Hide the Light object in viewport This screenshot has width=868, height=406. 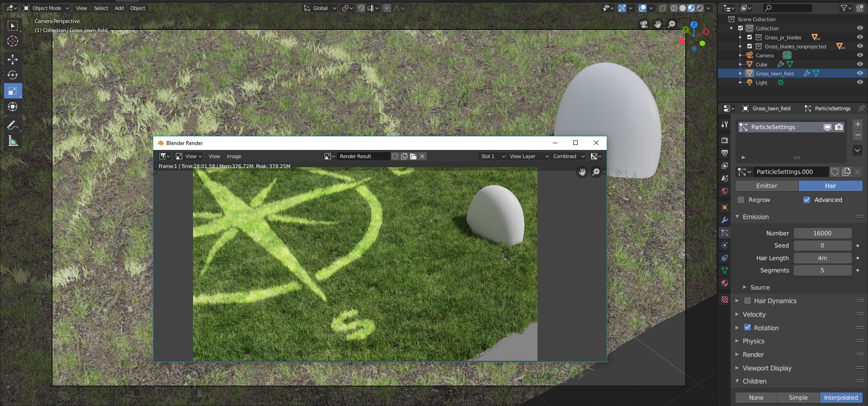[860, 82]
